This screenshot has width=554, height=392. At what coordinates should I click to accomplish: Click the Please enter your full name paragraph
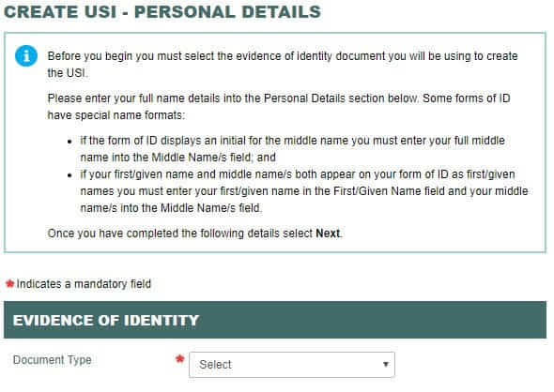[279, 107]
